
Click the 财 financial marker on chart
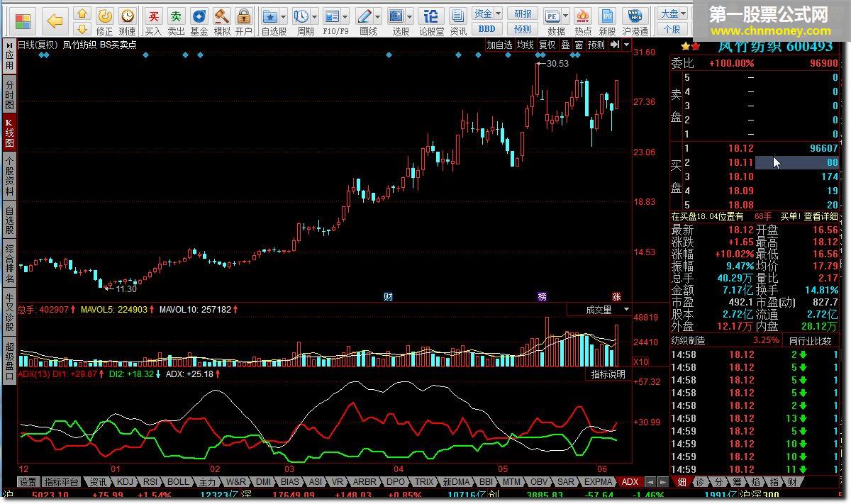pyautogui.click(x=388, y=296)
